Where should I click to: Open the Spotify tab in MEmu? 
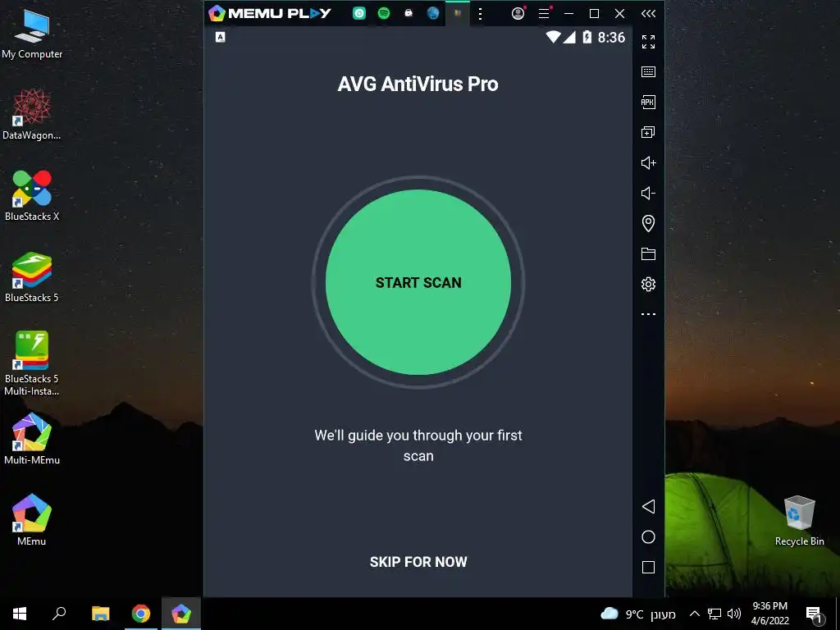(x=384, y=13)
